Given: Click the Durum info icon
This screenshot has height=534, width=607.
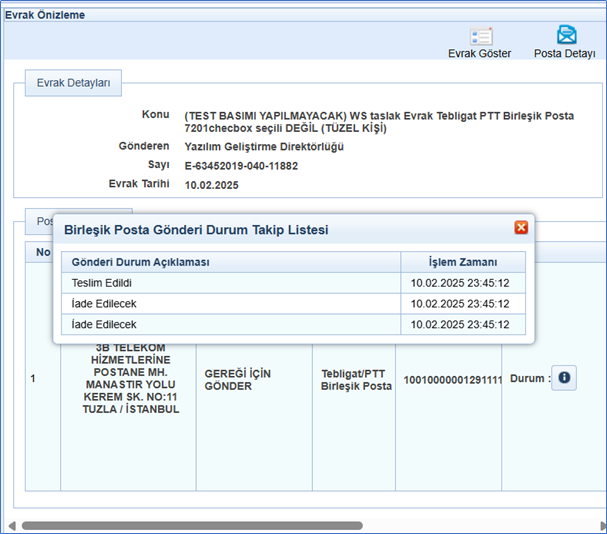Looking at the screenshot, I should (x=564, y=378).
